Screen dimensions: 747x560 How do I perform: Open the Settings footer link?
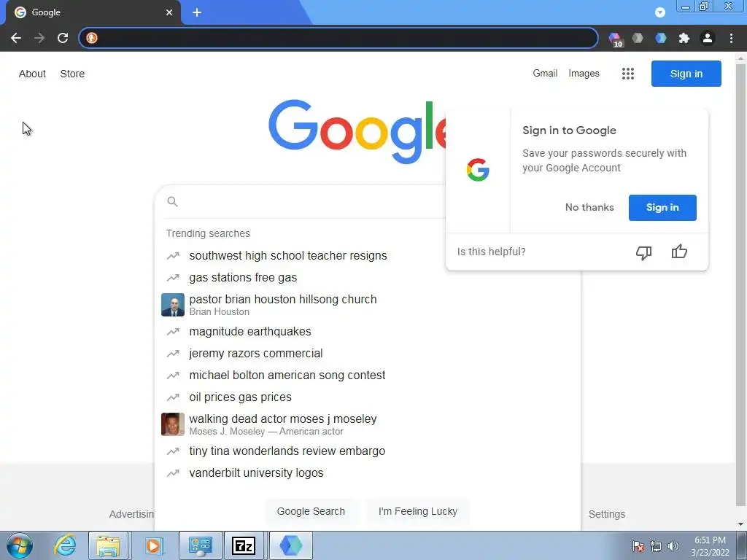(x=606, y=514)
